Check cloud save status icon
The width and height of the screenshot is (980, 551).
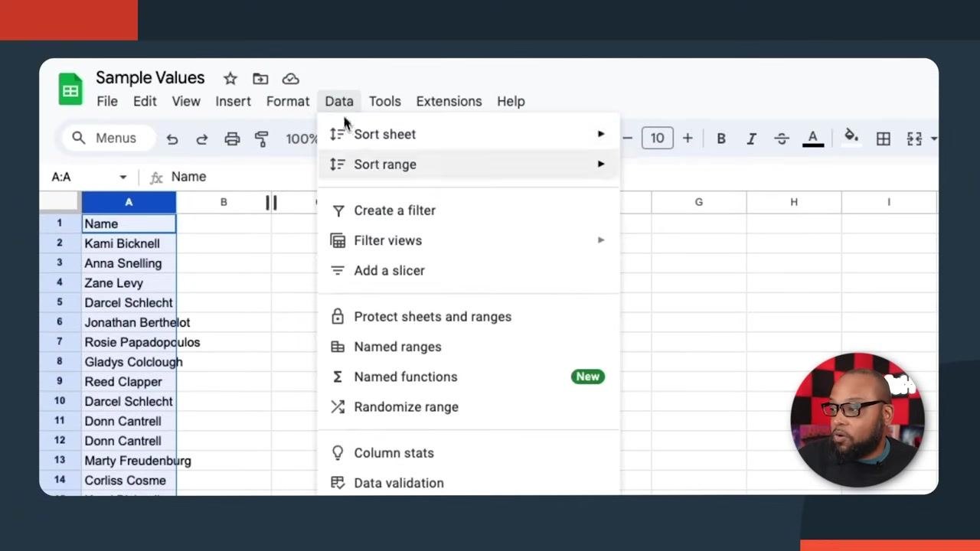click(290, 79)
